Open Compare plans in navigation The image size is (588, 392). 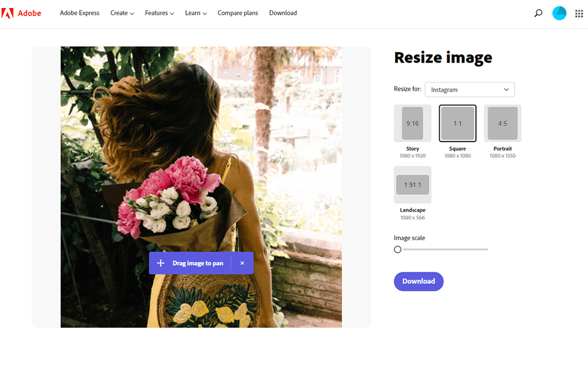238,13
